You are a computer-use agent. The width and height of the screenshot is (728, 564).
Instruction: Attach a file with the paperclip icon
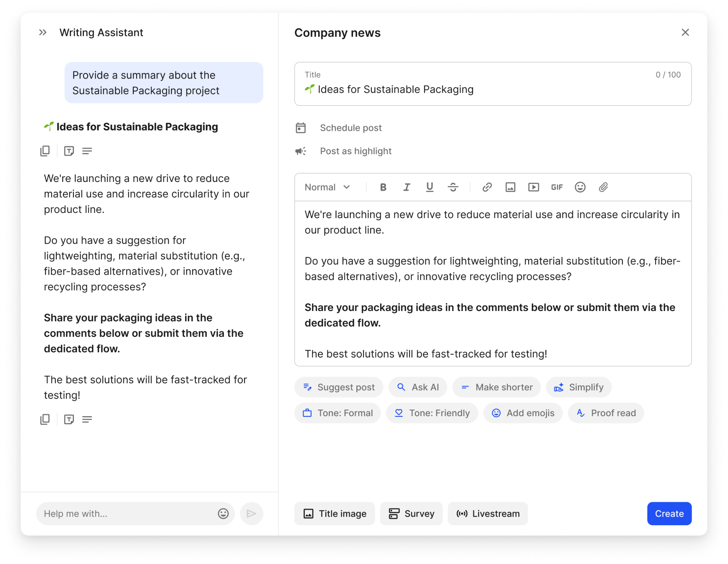pos(603,187)
